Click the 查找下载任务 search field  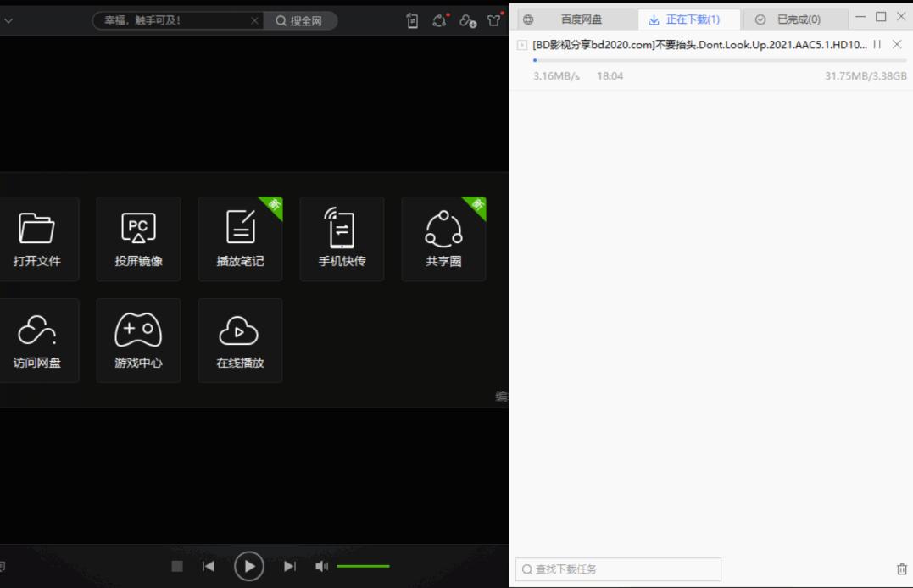[x=617, y=569]
